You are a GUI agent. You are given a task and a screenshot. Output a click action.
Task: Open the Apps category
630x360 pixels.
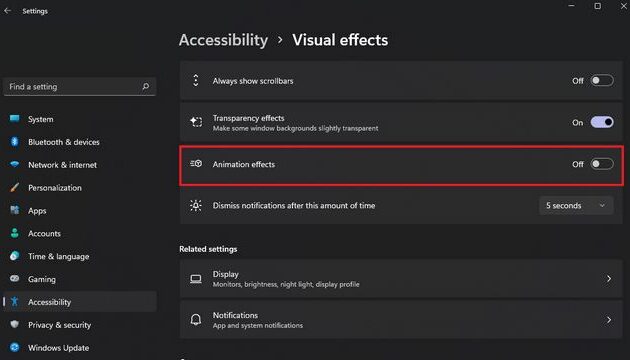[80, 211]
